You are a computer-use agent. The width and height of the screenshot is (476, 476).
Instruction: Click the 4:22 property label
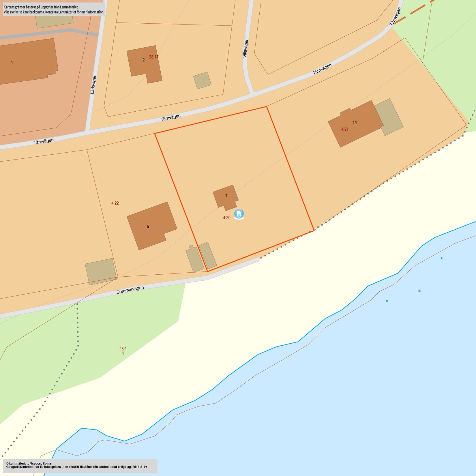tap(115, 203)
